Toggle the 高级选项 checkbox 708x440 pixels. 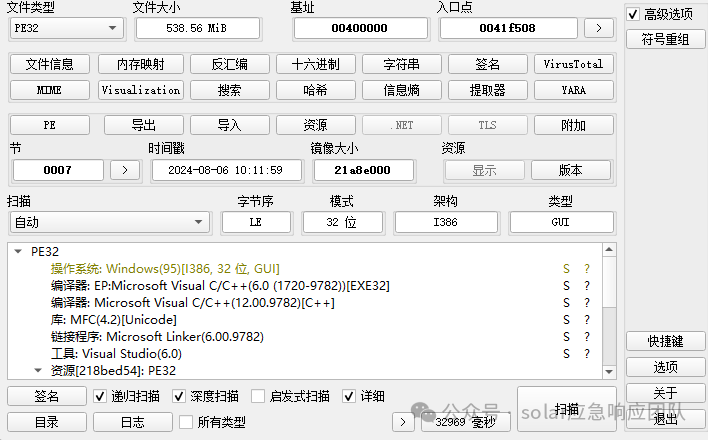click(633, 14)
